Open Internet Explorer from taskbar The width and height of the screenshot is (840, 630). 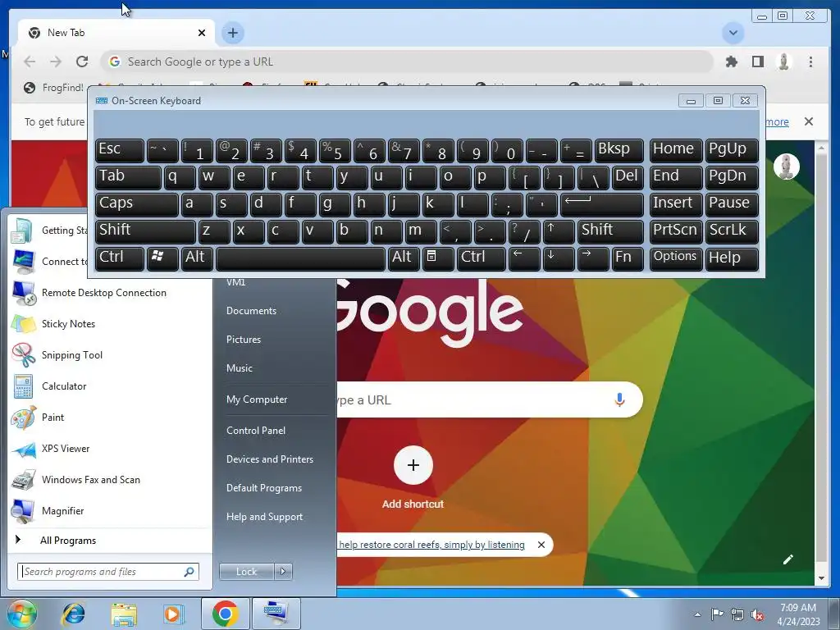73,614
